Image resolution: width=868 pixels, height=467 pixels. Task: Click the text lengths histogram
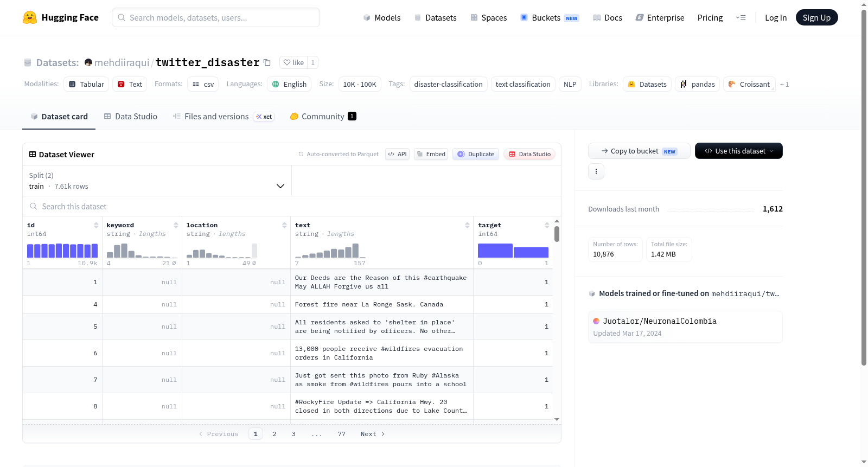(330, 251)
